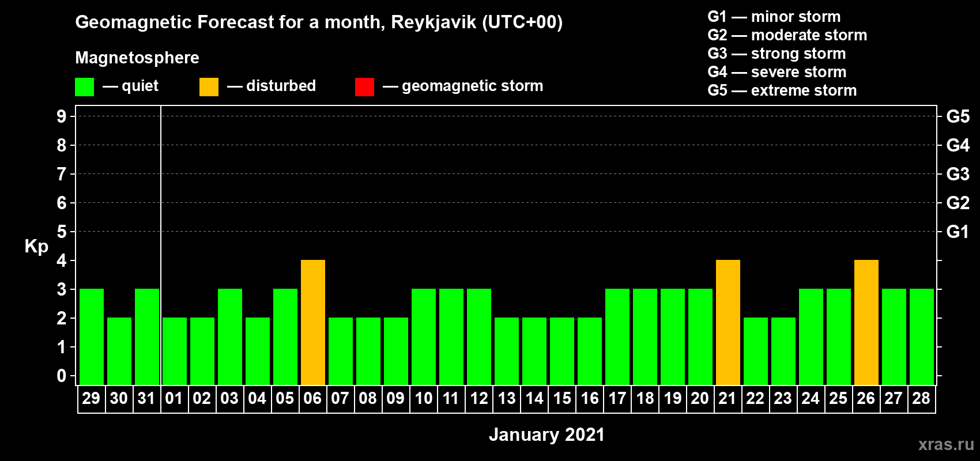Click the Geomagnetic Forecast chart title
This screenshot has width=980, height=461.
point(319,22)
